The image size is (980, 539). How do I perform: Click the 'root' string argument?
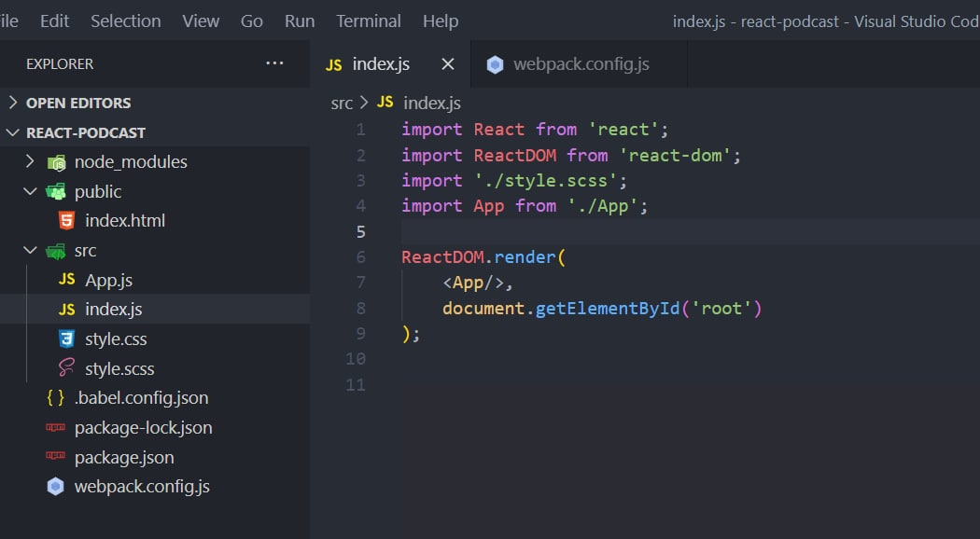click(721, 309)
